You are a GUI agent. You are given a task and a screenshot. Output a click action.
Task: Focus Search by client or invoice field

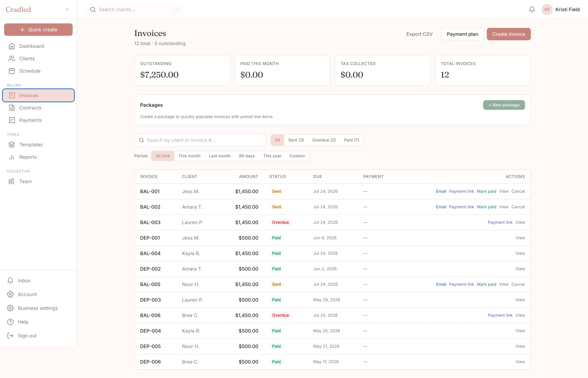click(200, 140)
